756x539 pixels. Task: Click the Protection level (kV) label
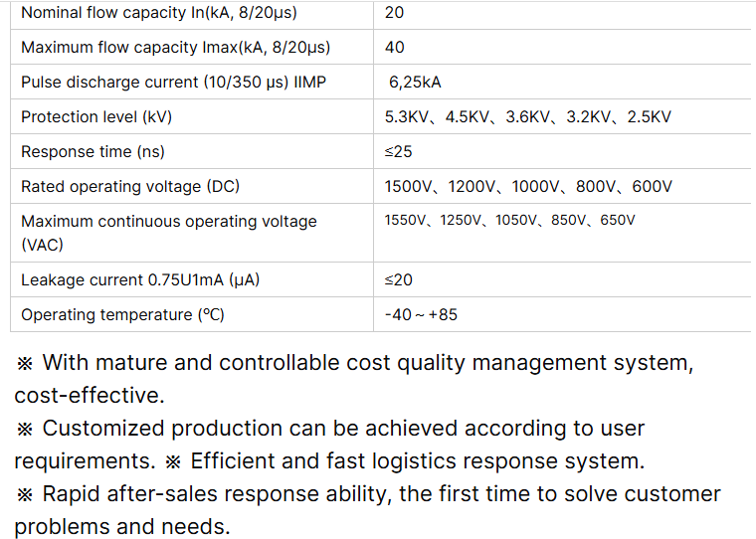point(96,117)
